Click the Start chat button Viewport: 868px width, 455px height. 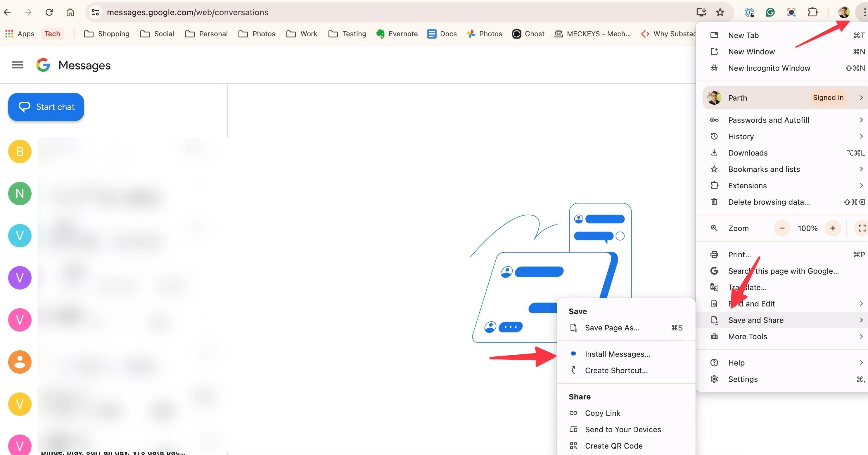pyautogui.click(x=46, y=107)
